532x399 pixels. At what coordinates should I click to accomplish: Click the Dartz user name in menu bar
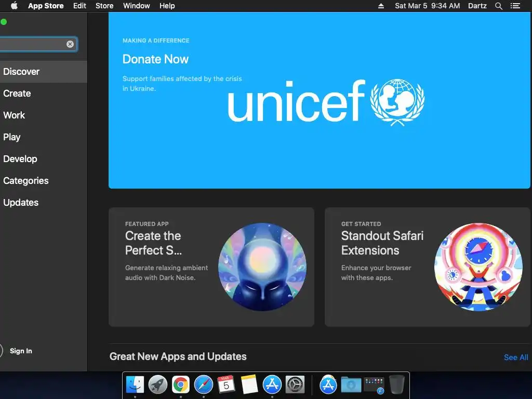tap(477, 6)
